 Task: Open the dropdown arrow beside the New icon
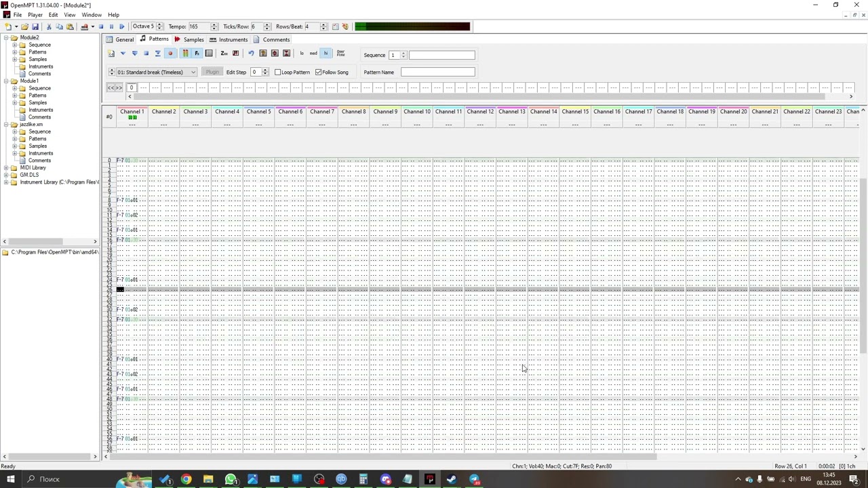click(16, 26)
